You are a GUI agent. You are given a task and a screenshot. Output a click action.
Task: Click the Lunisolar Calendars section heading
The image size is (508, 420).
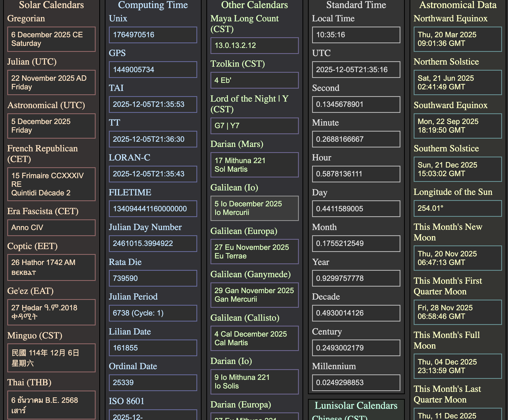click(356, 405)
